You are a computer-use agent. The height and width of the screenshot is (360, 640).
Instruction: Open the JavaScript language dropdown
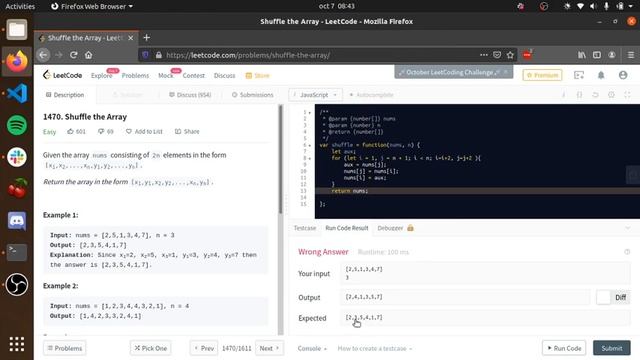click(316, 95)
